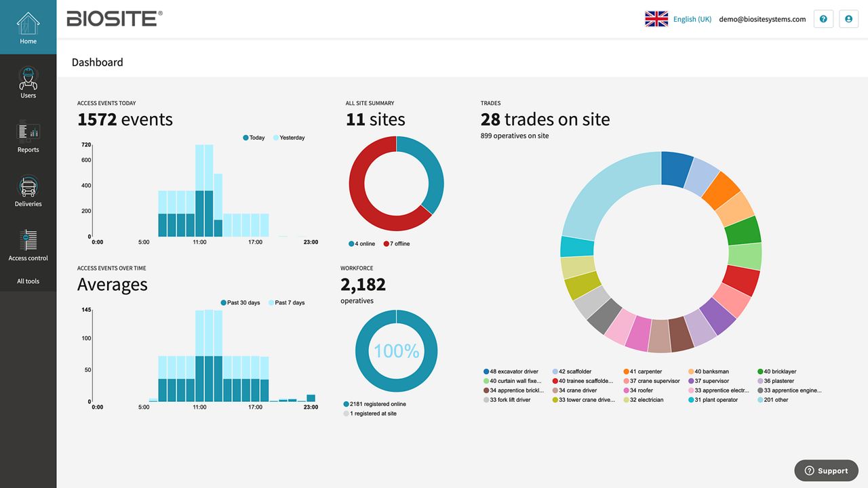This screenshot has width=868, height=488.
Task: Click the 899 operatives on site text
Action: click(515, 136)
